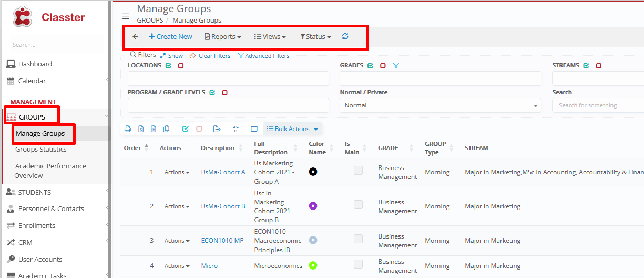
Task: Click the column layout icon beside Bulk Actions
Action: (x=254, y=129)
